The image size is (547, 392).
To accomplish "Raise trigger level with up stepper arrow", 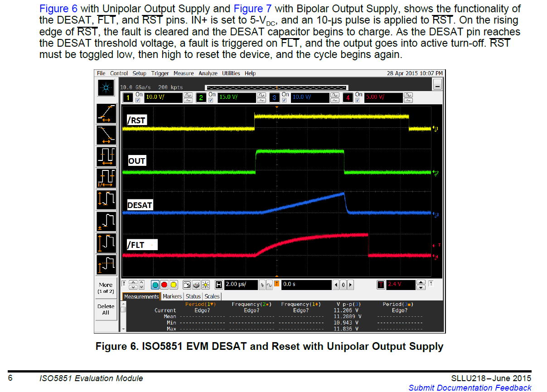I will [421, 282].
